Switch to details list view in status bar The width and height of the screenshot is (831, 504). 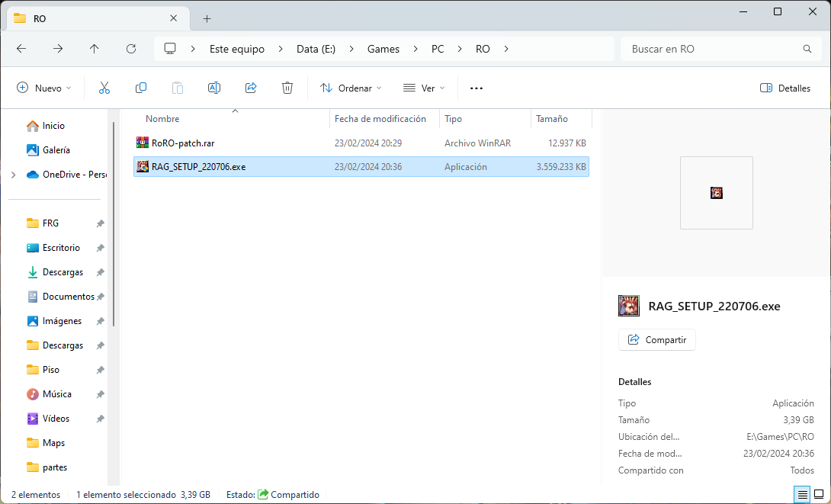[x=802, y=495]
